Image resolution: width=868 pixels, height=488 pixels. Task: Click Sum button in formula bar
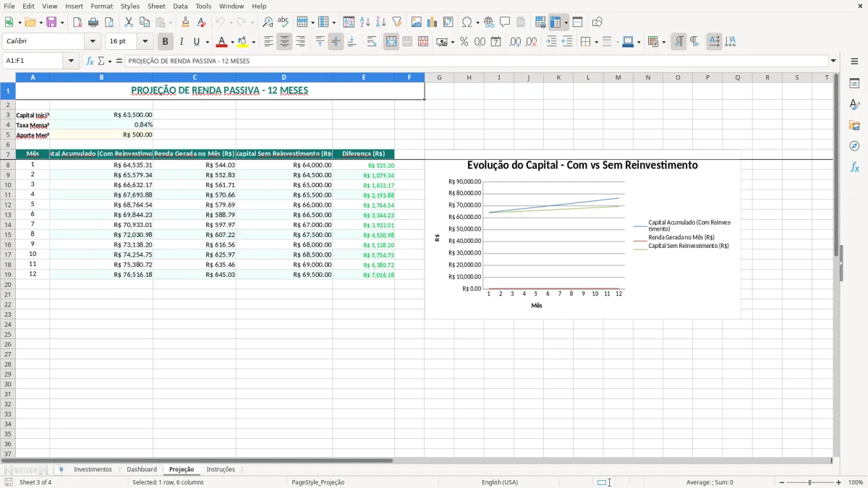tap(101, 61)
